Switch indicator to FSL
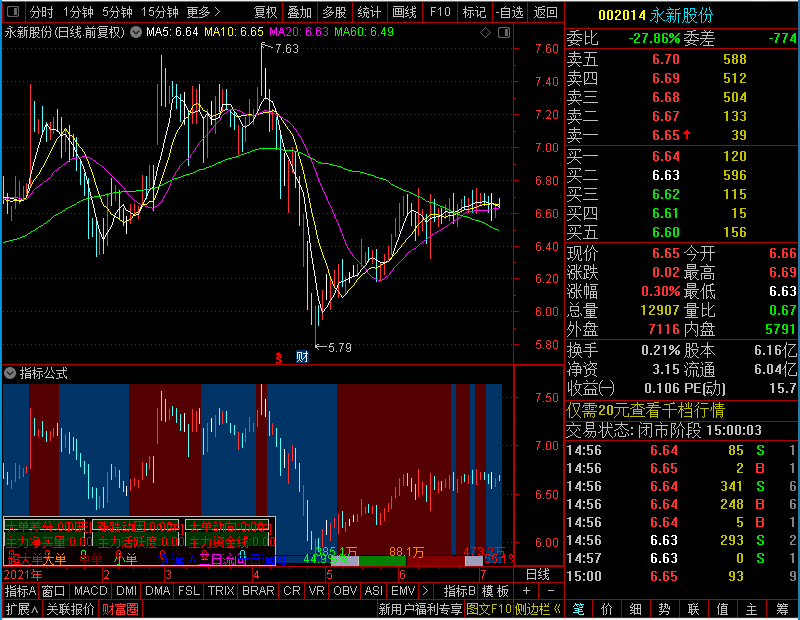 coord(189,591)
